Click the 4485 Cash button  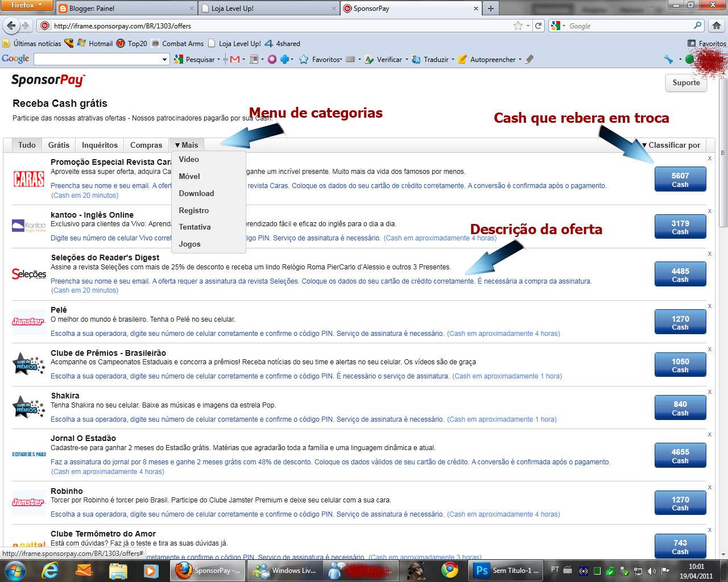coord(680,275)
